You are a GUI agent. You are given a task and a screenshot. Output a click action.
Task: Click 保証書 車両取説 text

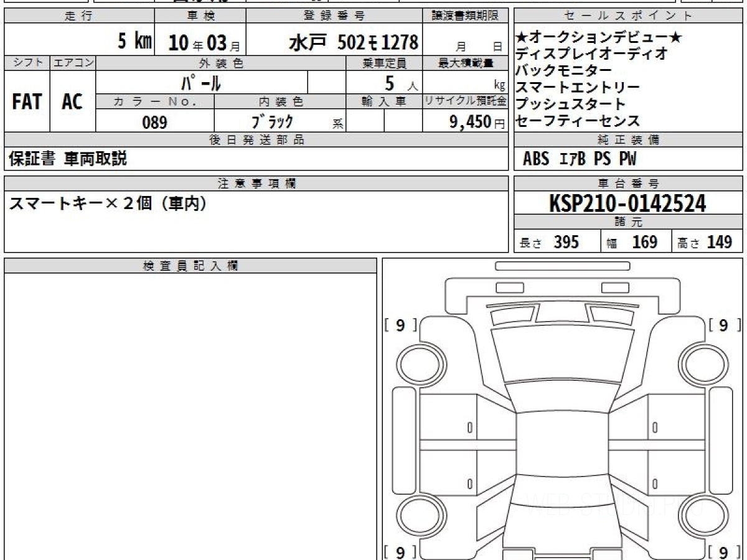point(68,159)
